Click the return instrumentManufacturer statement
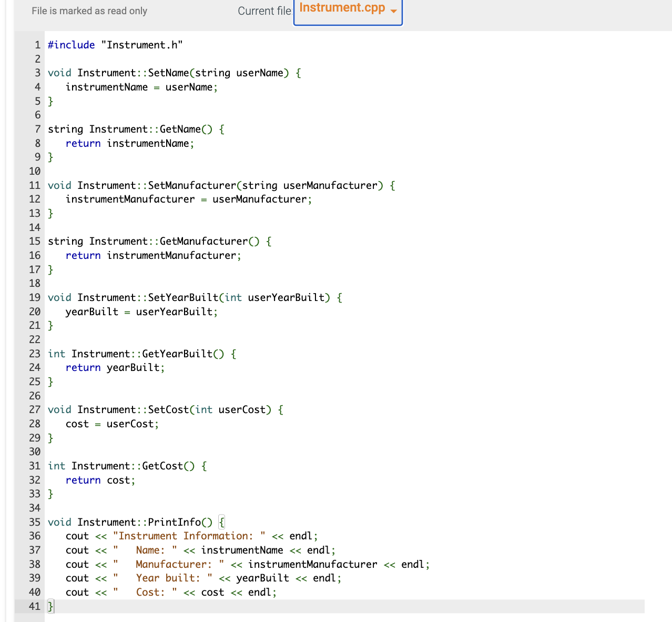672x622 pixels. click(x=152, y=255)
